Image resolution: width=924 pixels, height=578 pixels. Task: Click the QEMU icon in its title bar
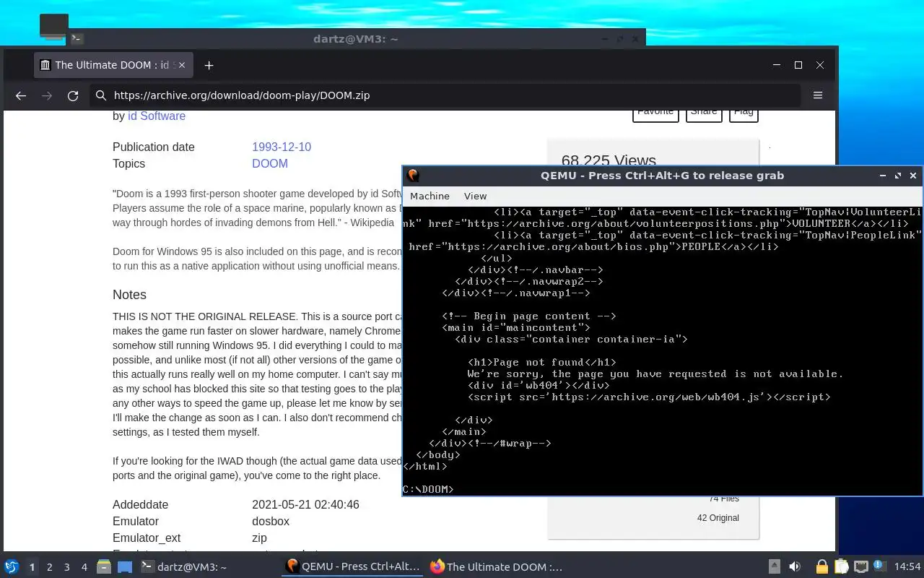point(413,176)
